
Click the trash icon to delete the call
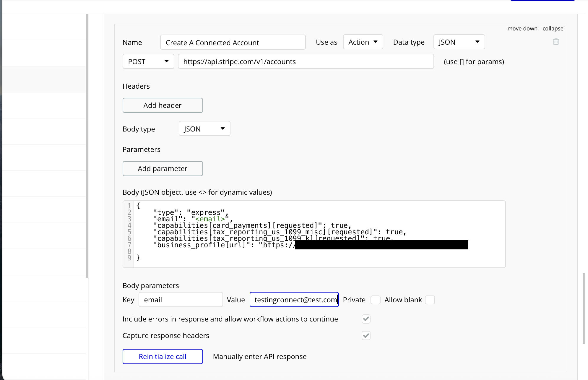coord(556,42)
